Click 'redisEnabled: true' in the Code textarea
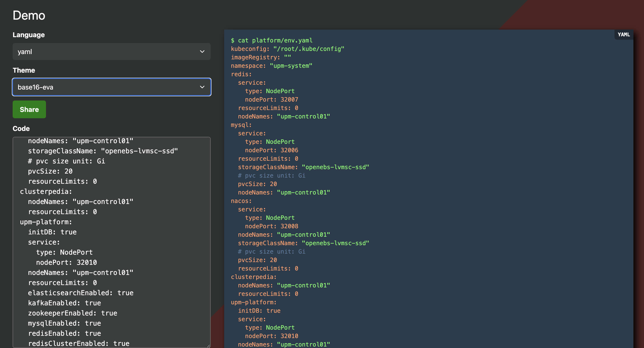 (65, 333)
